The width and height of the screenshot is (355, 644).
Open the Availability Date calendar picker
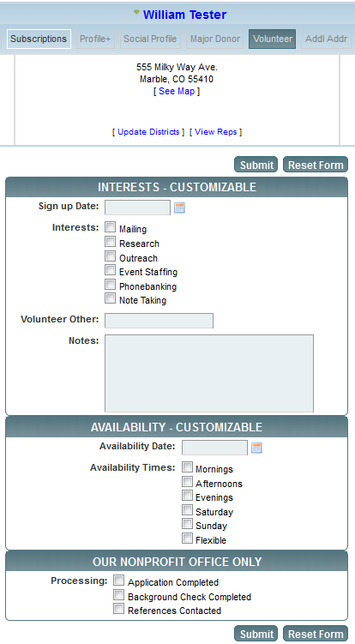pos(256,448)
